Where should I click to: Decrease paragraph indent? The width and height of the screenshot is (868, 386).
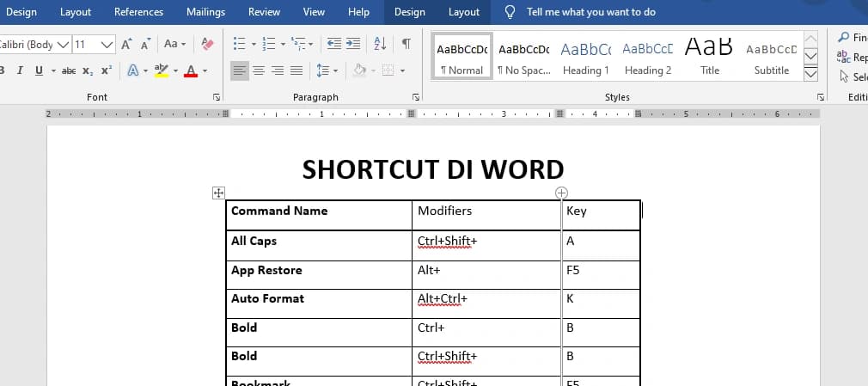tap(333, 44)
